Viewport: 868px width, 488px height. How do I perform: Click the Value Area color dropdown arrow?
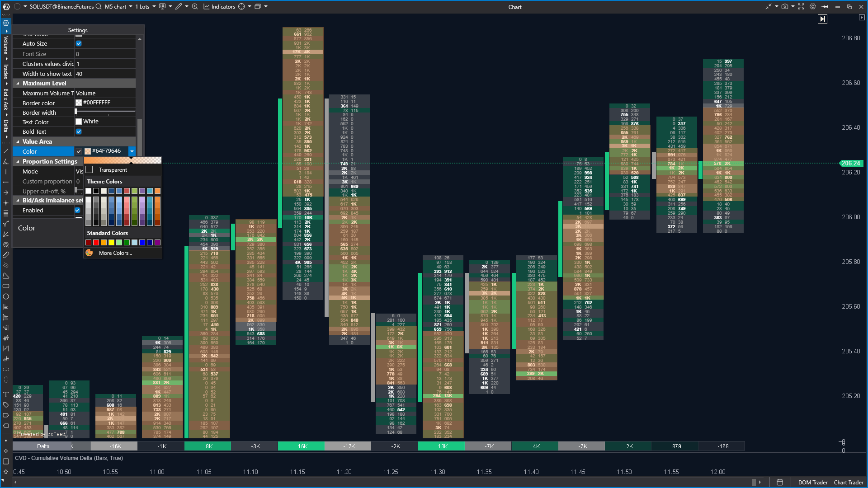click(132, 151)
